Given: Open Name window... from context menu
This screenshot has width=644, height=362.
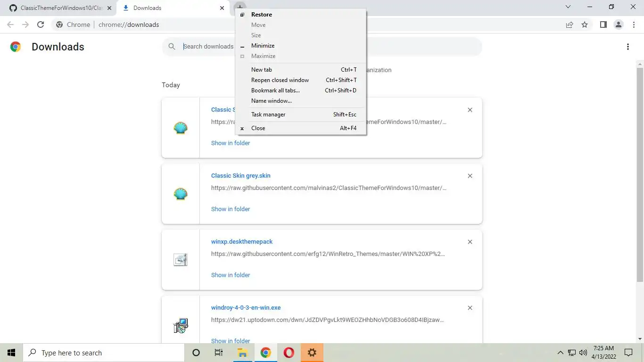Looking at the screenshot, I should coord(301,101).
